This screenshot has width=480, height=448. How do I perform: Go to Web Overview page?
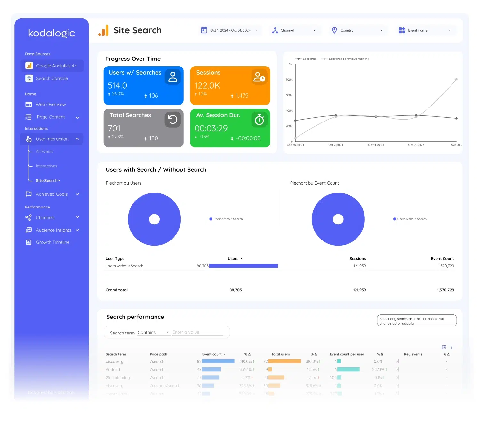point(51,105)
